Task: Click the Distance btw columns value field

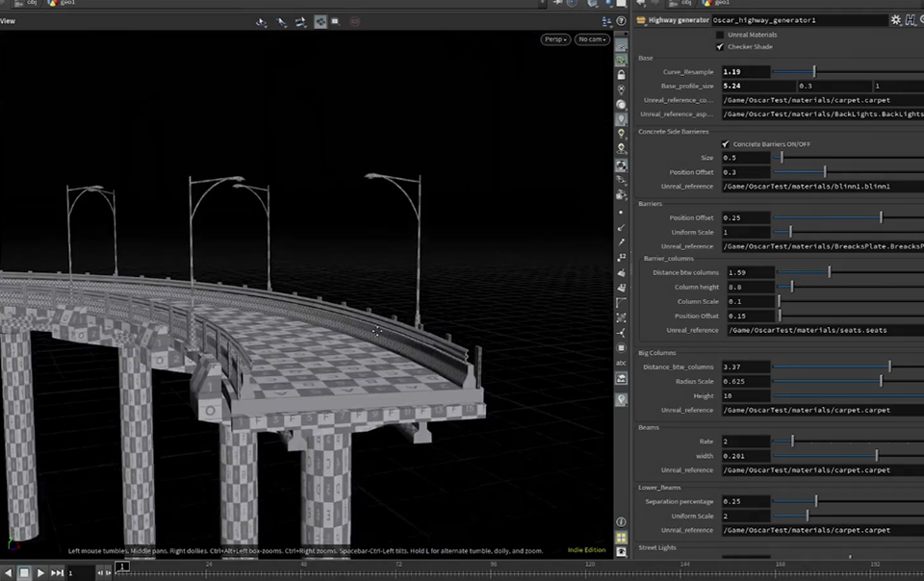Action: (750, 272)
